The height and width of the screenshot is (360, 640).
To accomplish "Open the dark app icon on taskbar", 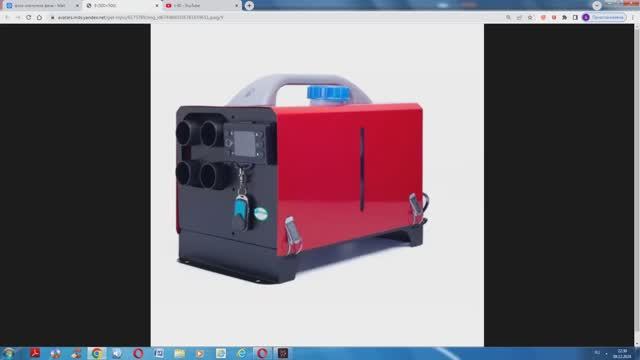I will pyautogui.click(x=283, y=353).
